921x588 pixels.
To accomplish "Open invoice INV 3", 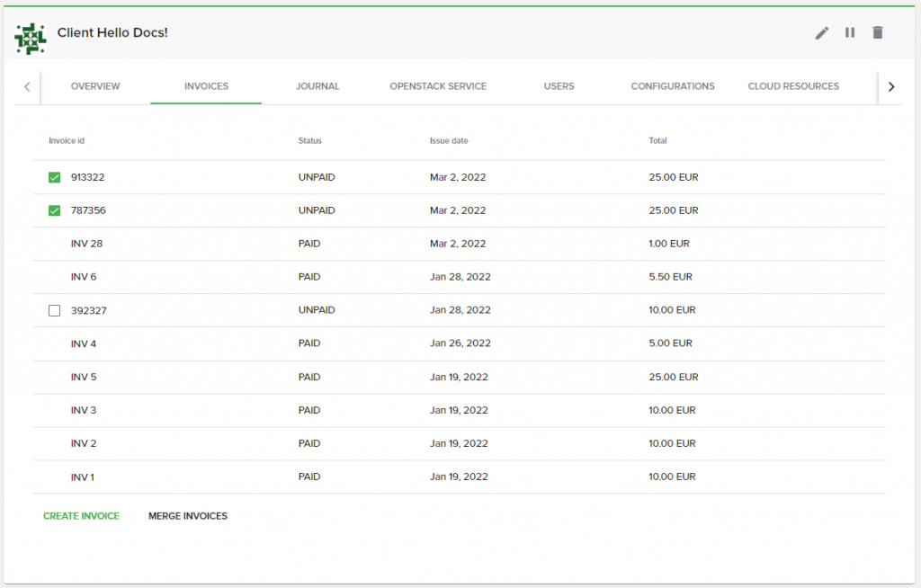I will click(84, 410).
